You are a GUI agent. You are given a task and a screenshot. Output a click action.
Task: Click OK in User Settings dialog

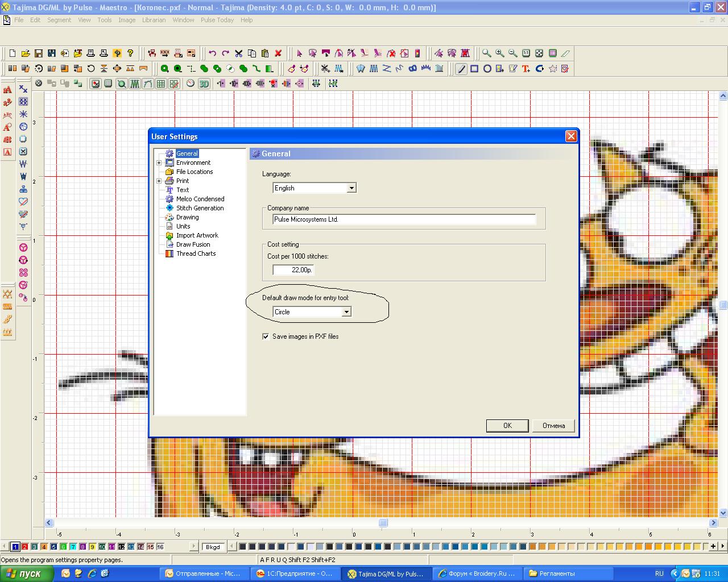pyautogui.click(x=507, y=426)
